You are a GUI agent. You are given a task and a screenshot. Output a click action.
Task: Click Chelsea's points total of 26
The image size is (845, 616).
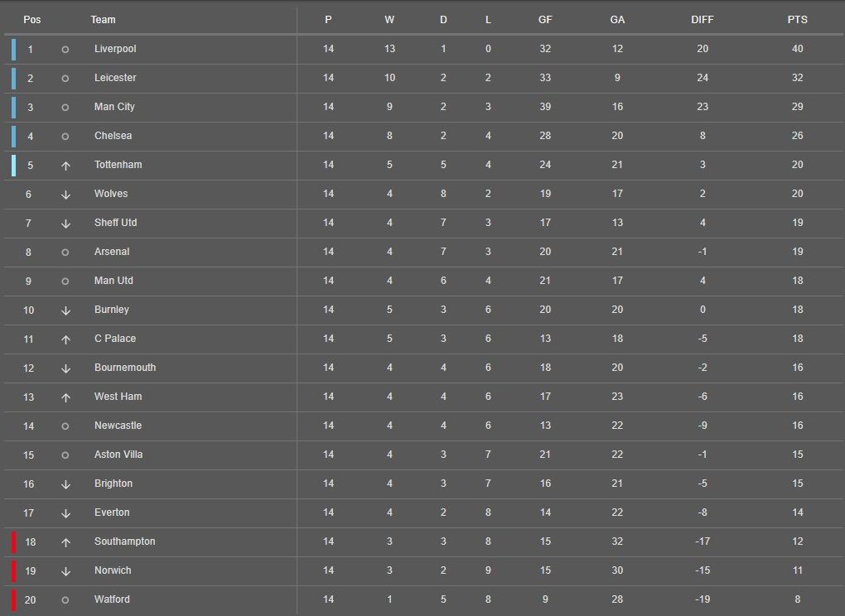click(797, 136)
